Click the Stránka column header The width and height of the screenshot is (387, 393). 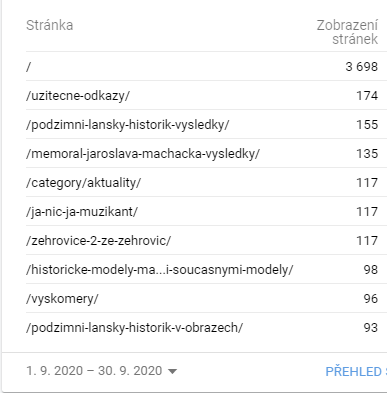(x=50, y=25)
